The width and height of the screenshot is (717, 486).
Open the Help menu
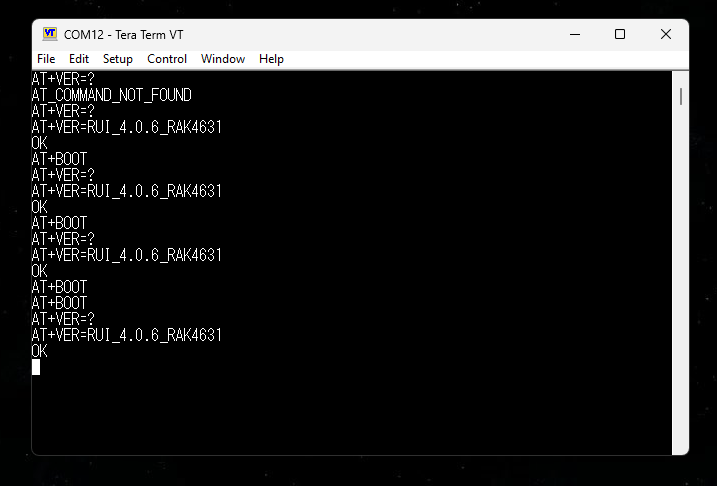pos(271,59)
